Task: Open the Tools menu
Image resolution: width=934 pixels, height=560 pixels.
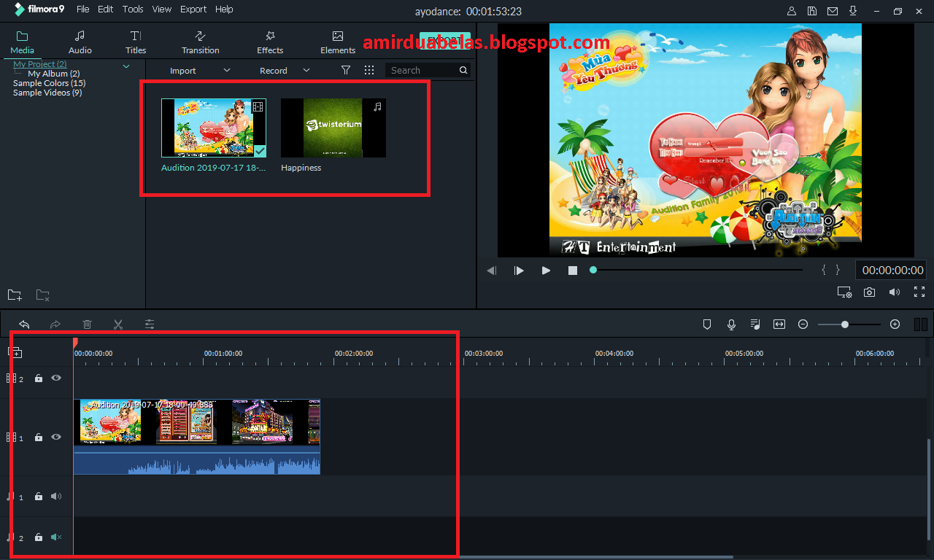Action: coord(133,9)
